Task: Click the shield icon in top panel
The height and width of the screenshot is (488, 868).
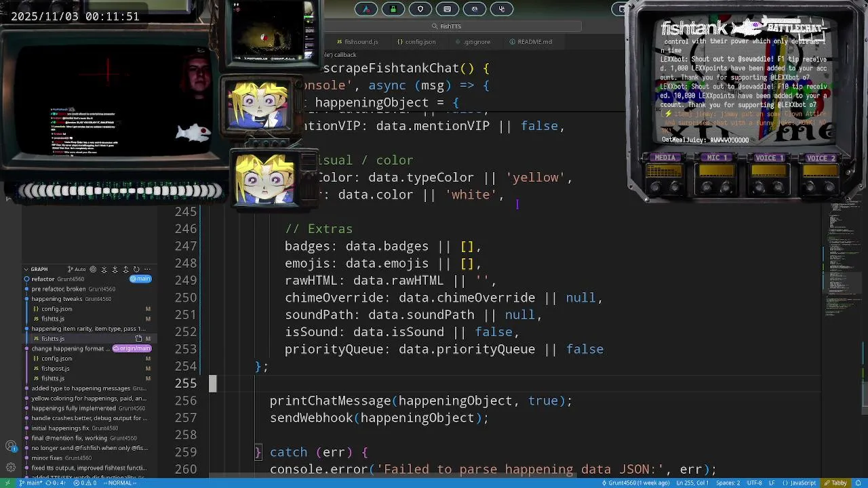Action: coord(420,9)
